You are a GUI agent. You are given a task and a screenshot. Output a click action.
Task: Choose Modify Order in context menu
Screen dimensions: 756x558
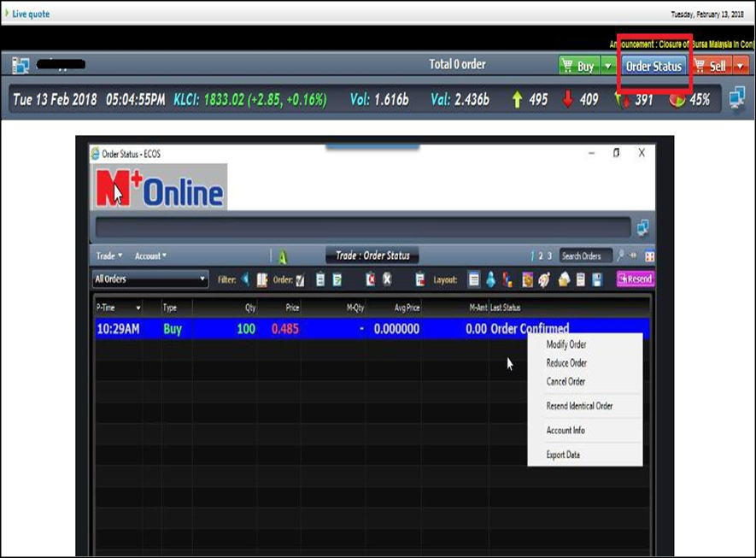tap(566, 345)
